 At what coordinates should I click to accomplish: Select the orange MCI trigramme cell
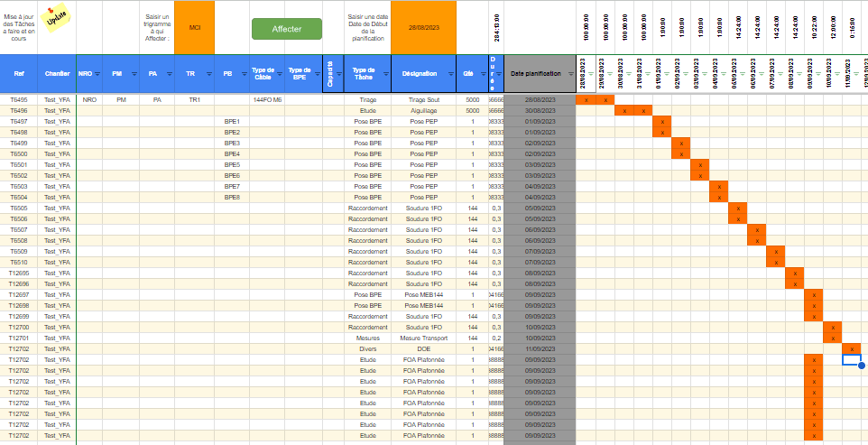tap(194, 28)
